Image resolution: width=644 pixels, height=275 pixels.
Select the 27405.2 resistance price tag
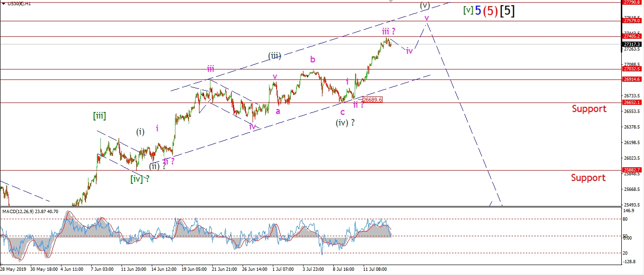pos(632,36)
